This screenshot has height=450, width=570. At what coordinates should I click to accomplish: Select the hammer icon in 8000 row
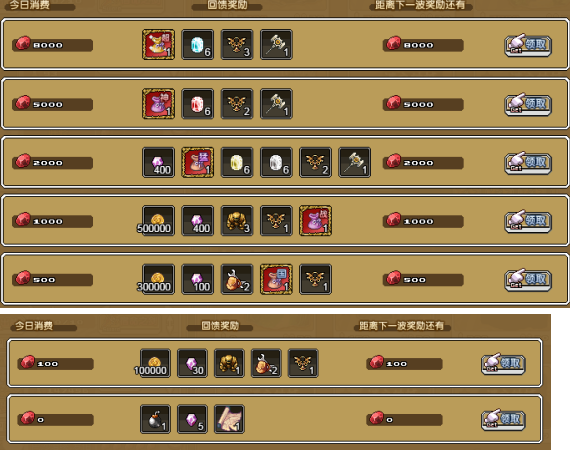pyautogui.click(x=276, y=45)
